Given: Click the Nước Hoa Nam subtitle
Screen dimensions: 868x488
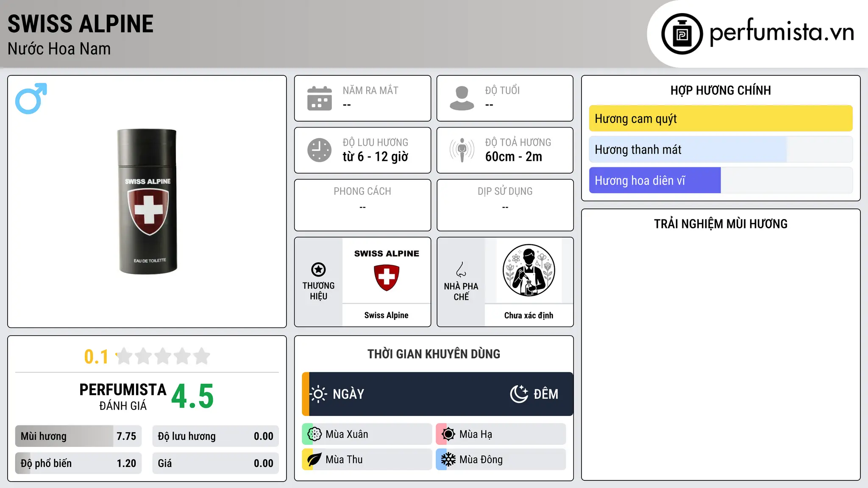Looking at the screenshot, I should coord(59,49).
